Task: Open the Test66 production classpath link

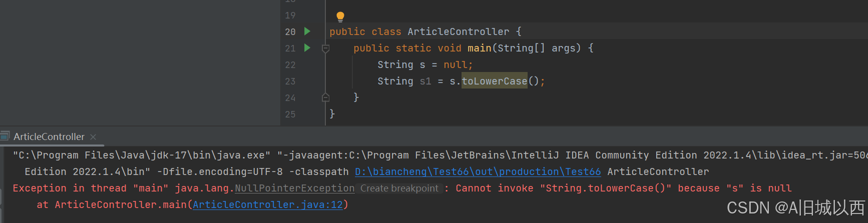Action: (x=478, y=171)
